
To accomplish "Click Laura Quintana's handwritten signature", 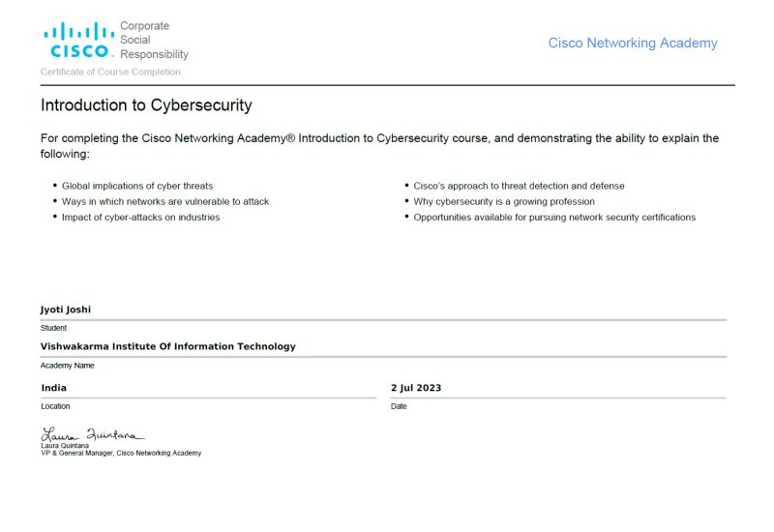I will 93,434.
